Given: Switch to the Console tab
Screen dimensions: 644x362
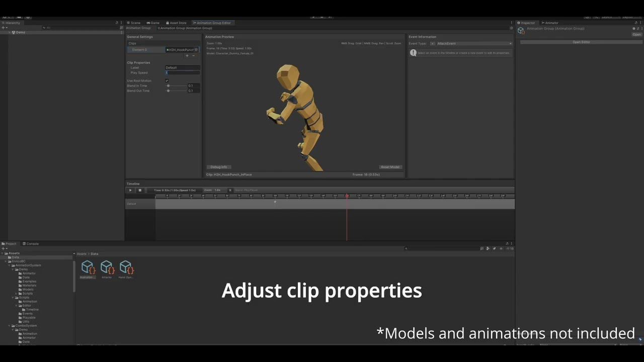Looking at the screenshot, I should click(x=32, y=244).
